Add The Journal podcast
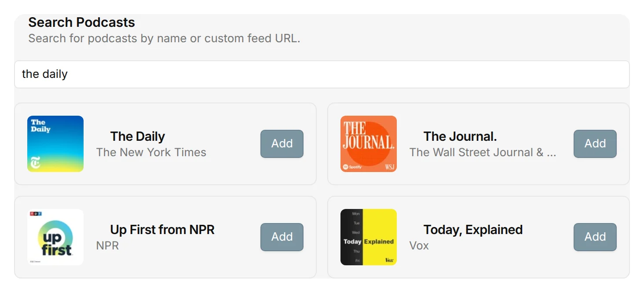The image size is (644, 293). coord(595,144)
